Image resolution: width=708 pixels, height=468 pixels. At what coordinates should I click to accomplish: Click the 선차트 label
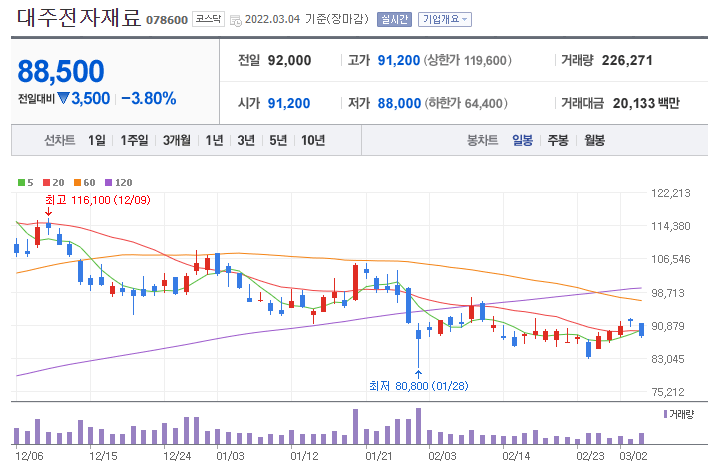point(60,140)
